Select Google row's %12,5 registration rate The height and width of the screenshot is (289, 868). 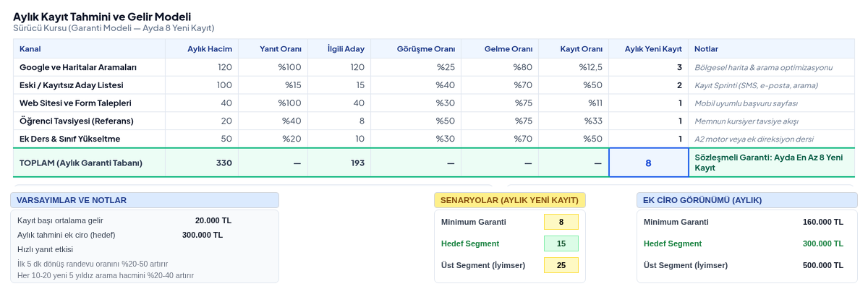pyautogui.click(x=590, y=67)
